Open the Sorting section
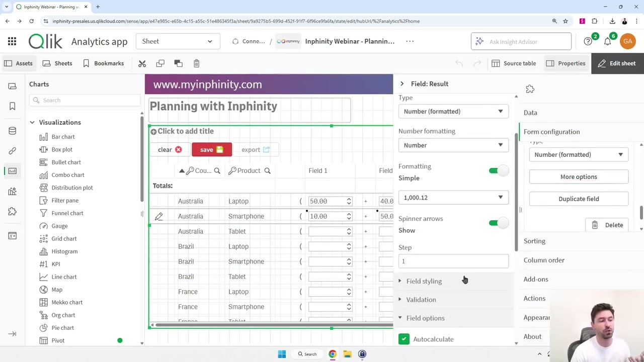Screen dimensions: 644x362 pos(534,241)
